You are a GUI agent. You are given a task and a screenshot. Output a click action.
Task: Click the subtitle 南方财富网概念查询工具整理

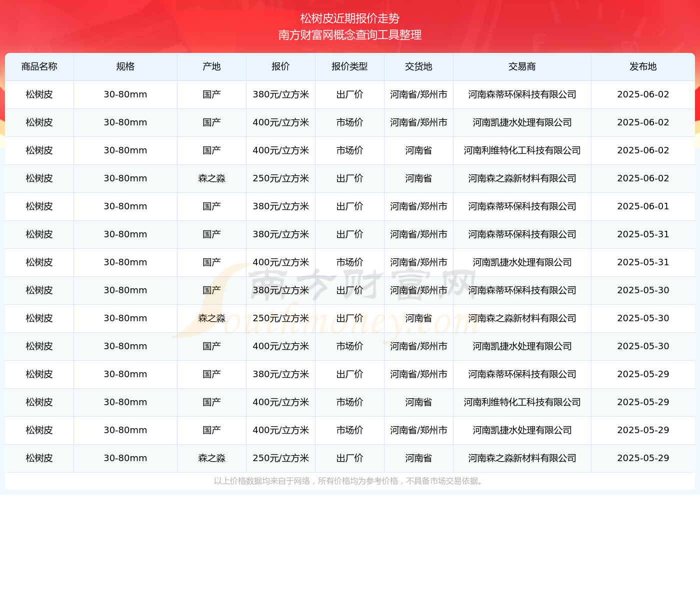pos(350,35)
